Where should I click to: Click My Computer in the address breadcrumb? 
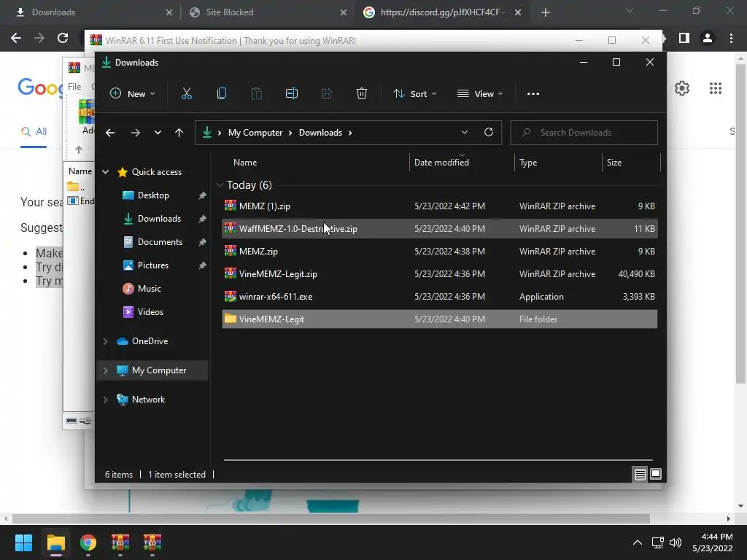click(255, 133)
